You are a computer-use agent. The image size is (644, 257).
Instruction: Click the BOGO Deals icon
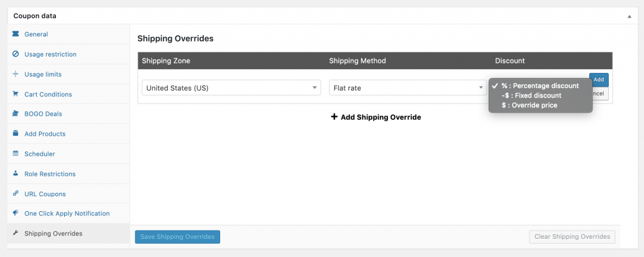pyautogui.click(x=15, y=114)
